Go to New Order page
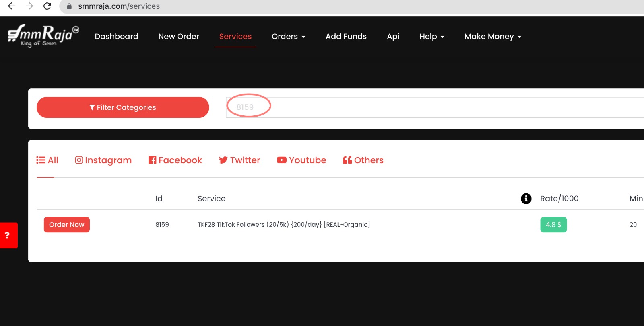Screen dimensions: 644x326 pyautogui.click(x=179, y=36)
